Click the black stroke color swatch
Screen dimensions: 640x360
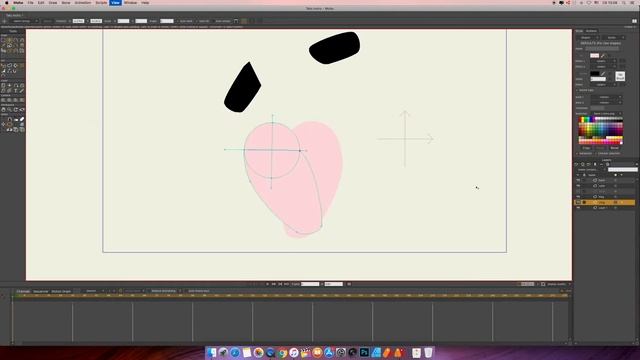pos(595,73)
